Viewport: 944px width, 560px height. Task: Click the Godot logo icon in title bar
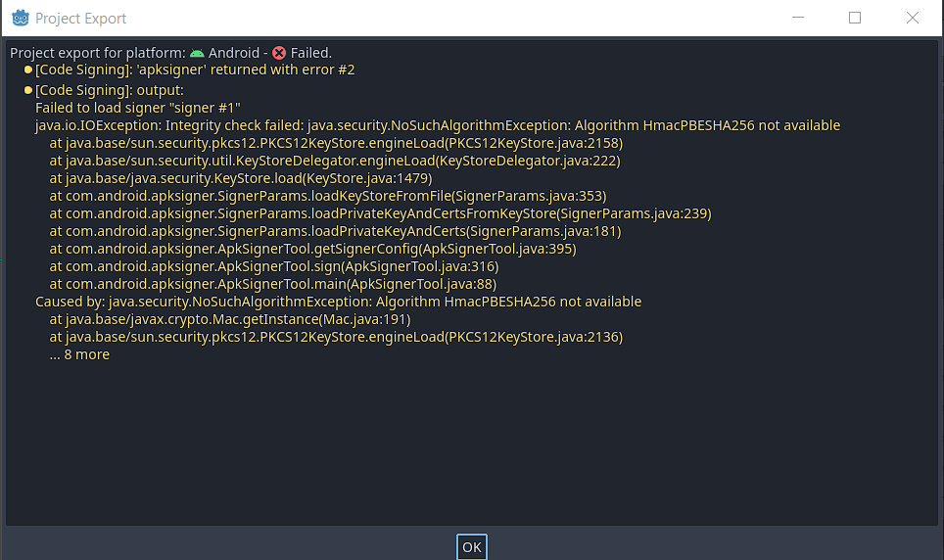21,18
